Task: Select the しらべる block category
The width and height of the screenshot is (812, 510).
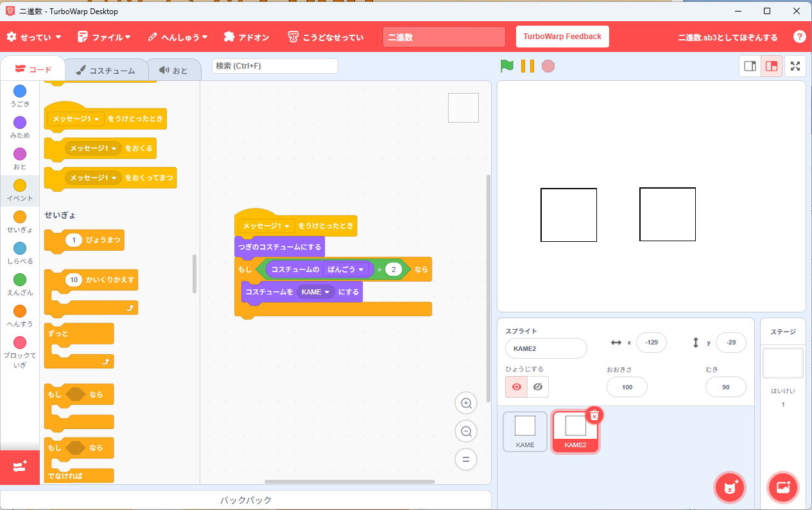Action: tap(20, 253)
